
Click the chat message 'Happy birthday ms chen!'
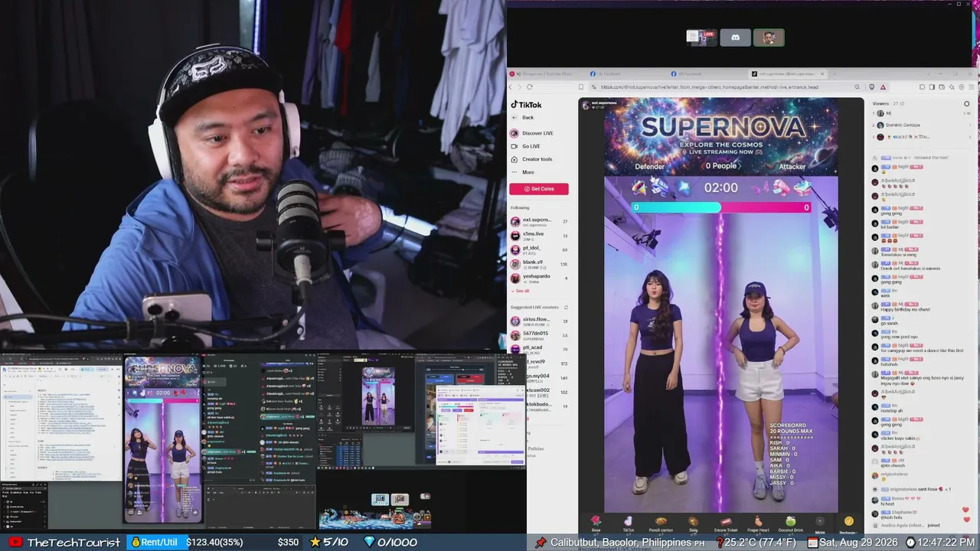point(906,309)
